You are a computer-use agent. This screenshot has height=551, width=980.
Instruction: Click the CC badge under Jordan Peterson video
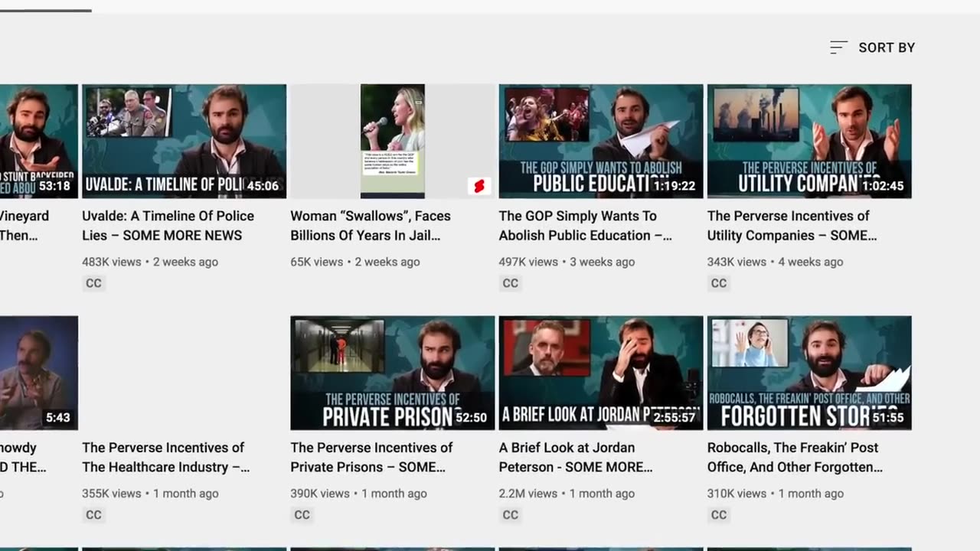click(511, 515)
